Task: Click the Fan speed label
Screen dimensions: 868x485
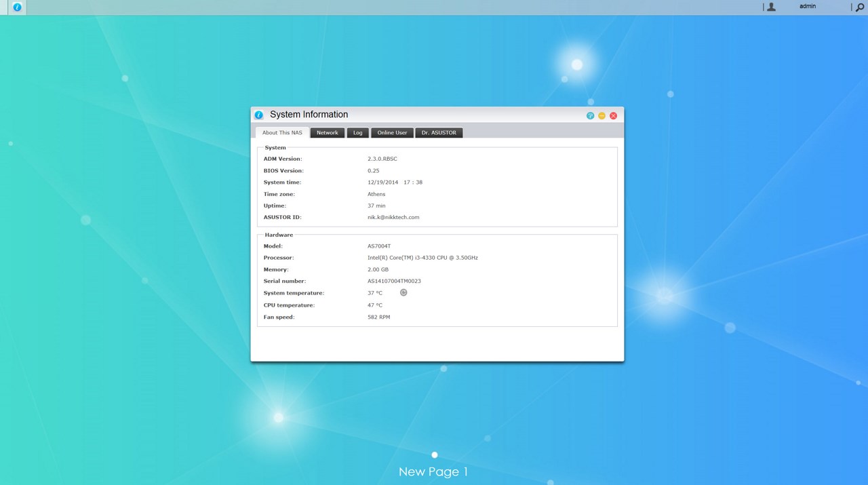Action: coord(279,317)
